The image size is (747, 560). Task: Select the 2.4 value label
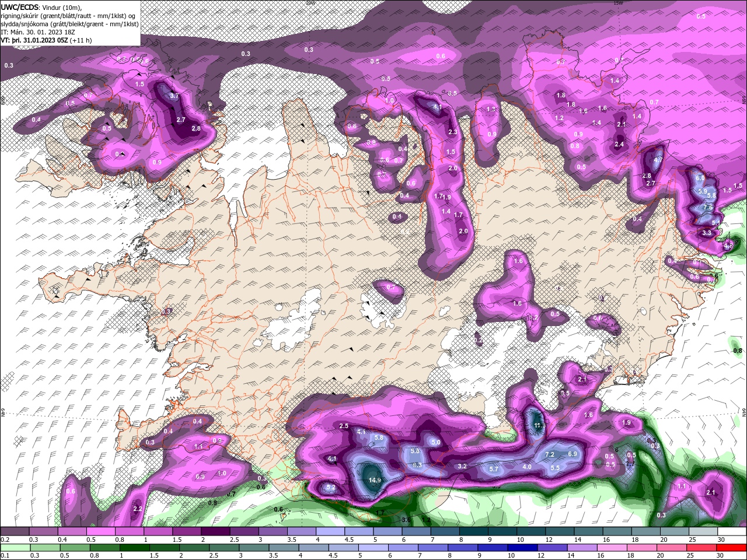619,145
